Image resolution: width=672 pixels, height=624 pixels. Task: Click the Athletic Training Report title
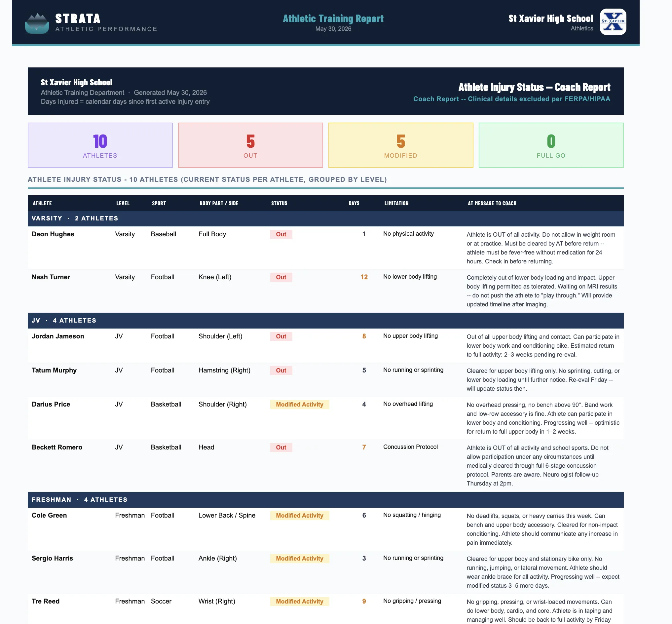(x=333, y=19)
